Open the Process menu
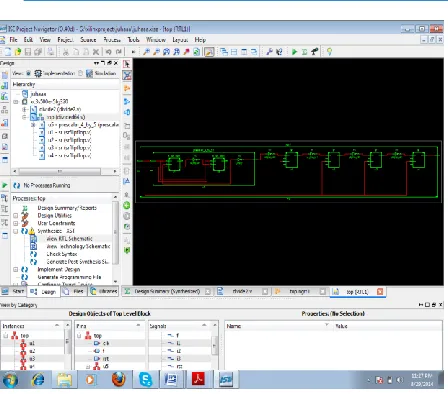Screen dimensions: 448x394 pos(112,40)
